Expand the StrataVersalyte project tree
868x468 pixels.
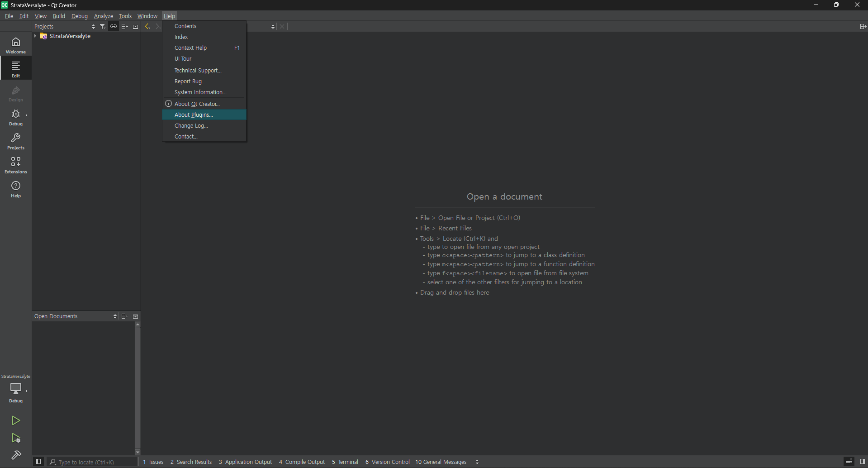coord(35,36)
